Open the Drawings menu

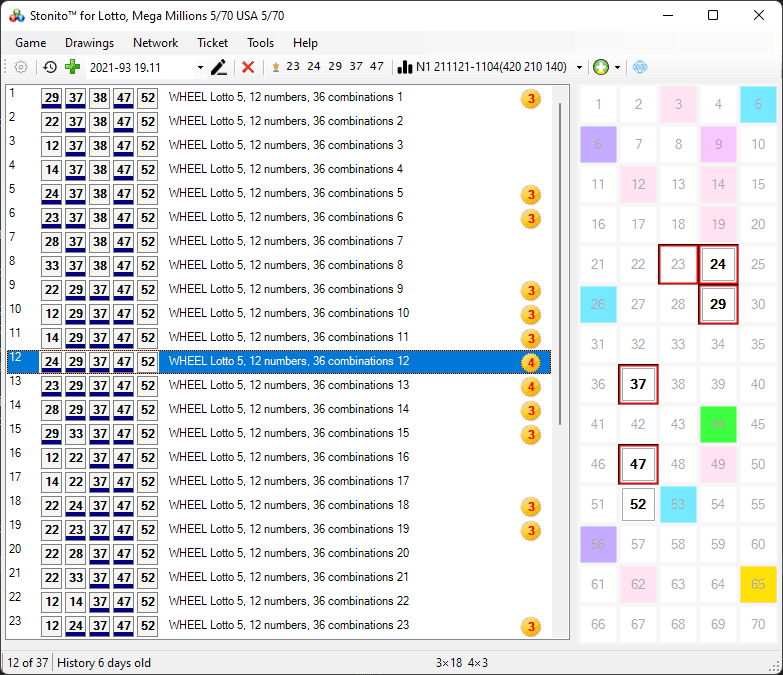coord(89,43)
